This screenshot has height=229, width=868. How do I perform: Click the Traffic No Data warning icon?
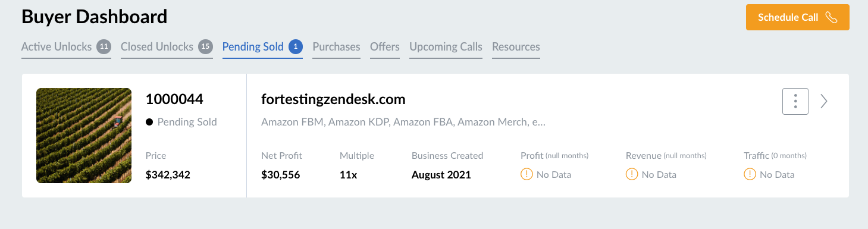pyautogui.click(x=750, y=174)
